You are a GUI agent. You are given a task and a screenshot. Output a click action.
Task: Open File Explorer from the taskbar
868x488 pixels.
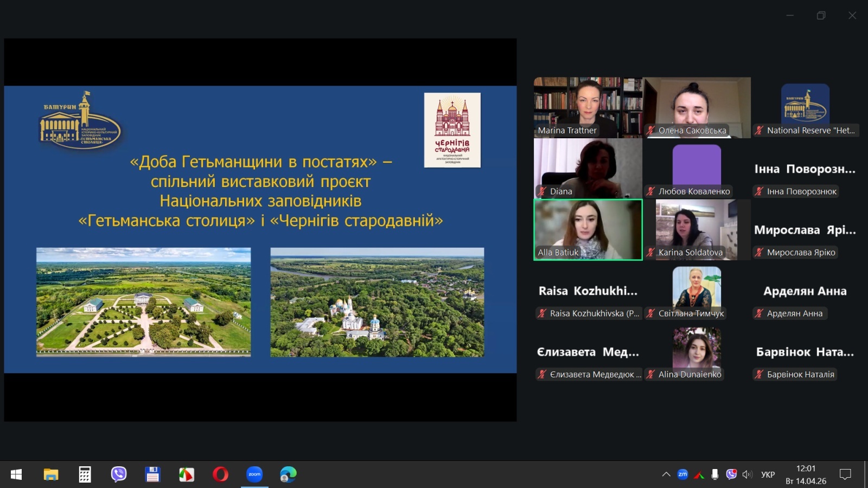click(x=51, y=474)
